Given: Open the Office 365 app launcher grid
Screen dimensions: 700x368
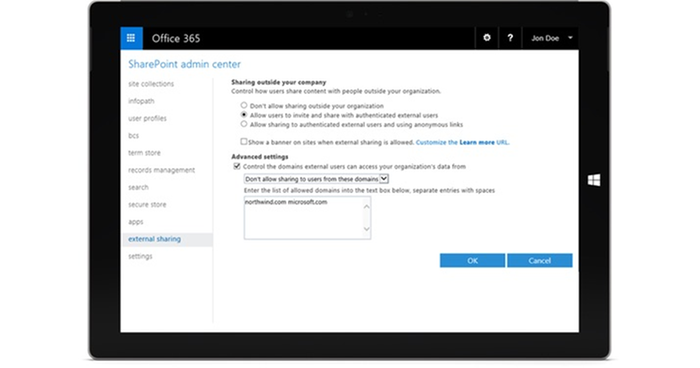Looking at the screenshot, I should pyautogui.click(x=131, y=38).
